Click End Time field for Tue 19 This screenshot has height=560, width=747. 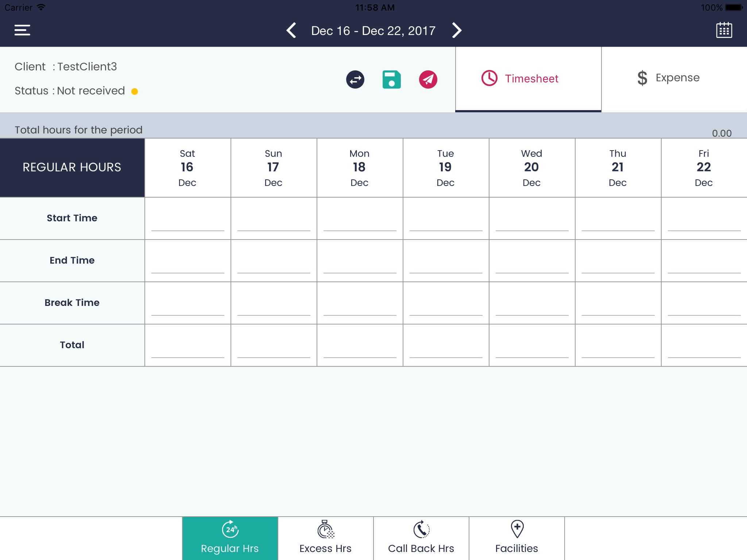[x=446, y=261]
